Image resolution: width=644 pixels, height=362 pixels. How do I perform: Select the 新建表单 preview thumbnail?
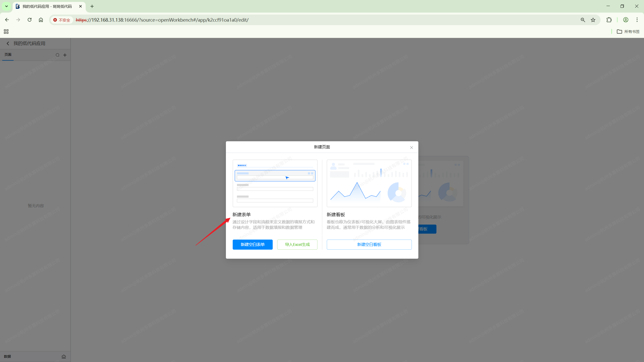coord(275,183)
